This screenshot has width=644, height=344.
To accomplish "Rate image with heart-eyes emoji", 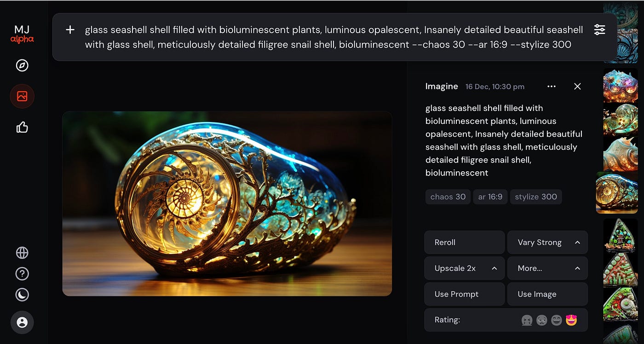I will point(571,320).
